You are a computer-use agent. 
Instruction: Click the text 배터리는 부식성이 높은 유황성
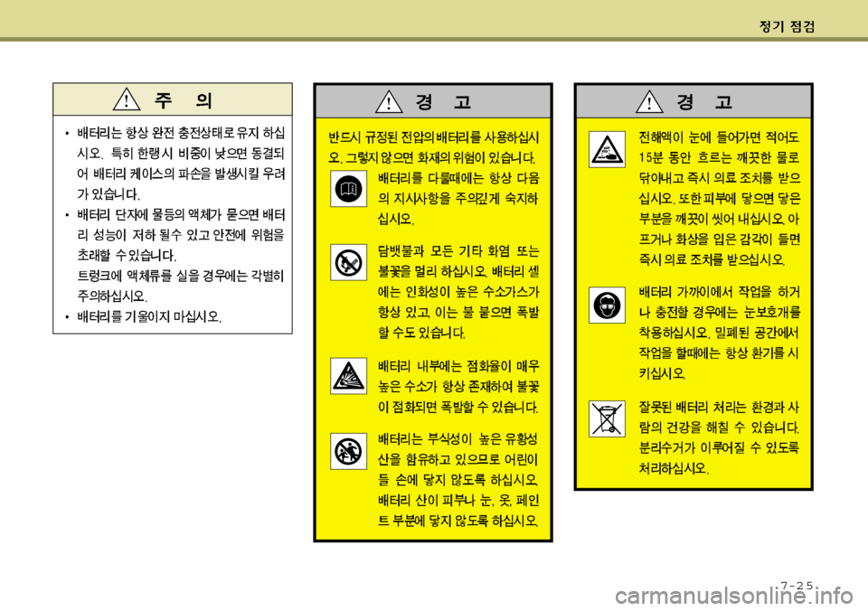pyautogui.click(x=458, y=439)
